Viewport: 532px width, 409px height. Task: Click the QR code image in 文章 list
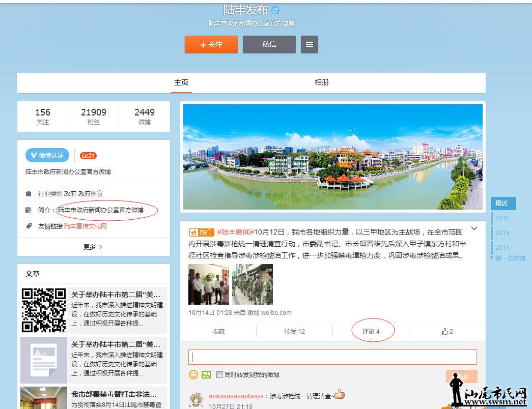pos(44,310)
